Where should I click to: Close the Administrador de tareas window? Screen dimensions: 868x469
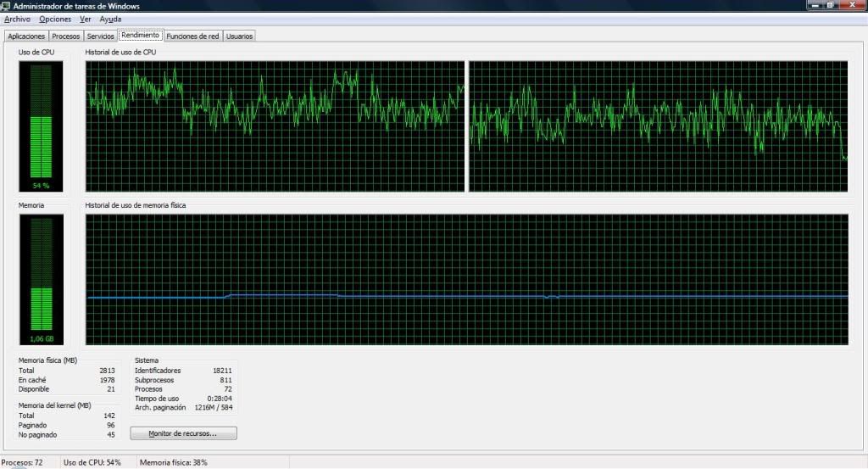click(853, 6)
